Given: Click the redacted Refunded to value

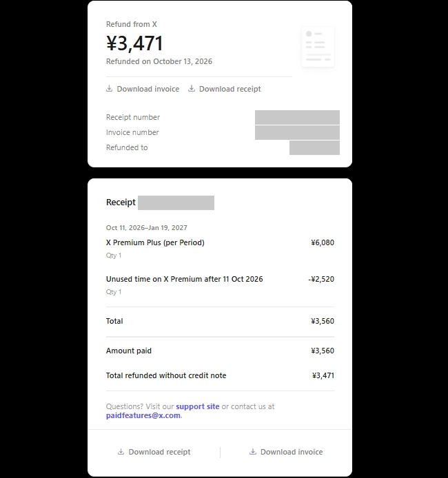Looking at the screenshot, I should [314, 147].
